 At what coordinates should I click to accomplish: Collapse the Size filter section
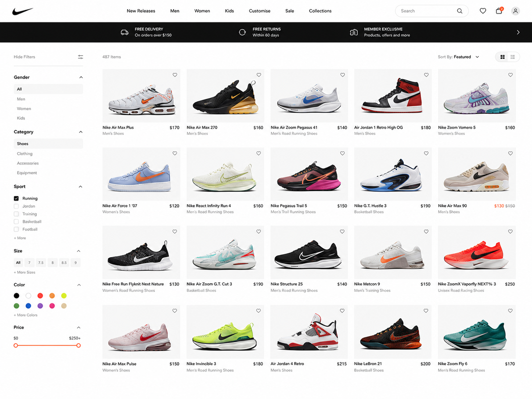(79, 251)
